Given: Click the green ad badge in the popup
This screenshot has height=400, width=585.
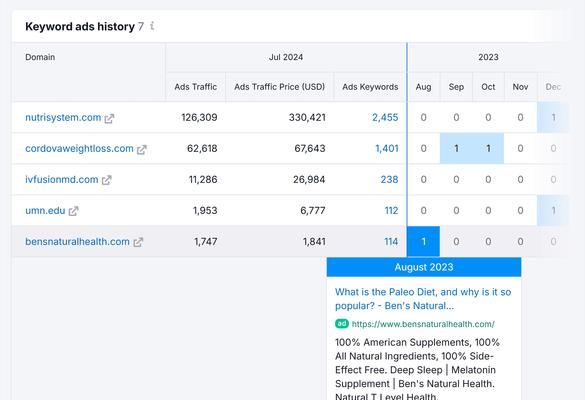Looking at the screenshot, I should tap(341, 324).
